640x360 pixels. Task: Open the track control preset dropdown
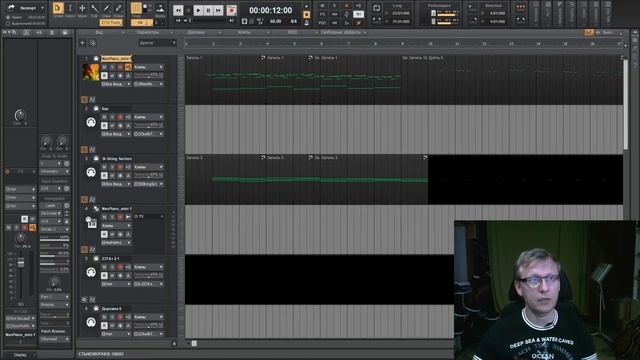(x=158, y=43)
